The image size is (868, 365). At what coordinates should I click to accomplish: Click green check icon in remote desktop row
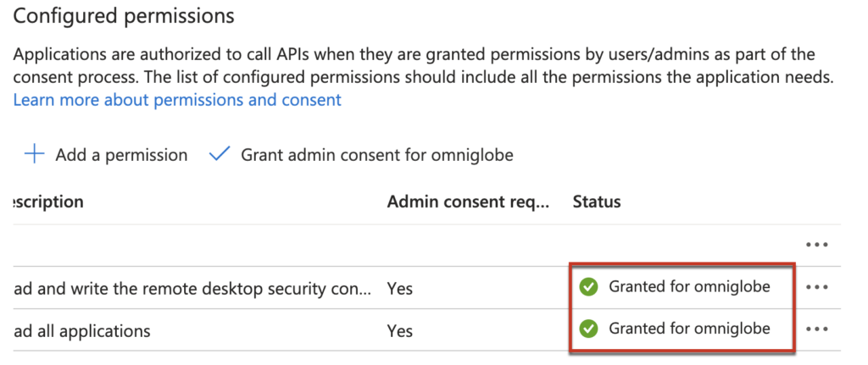588,287
